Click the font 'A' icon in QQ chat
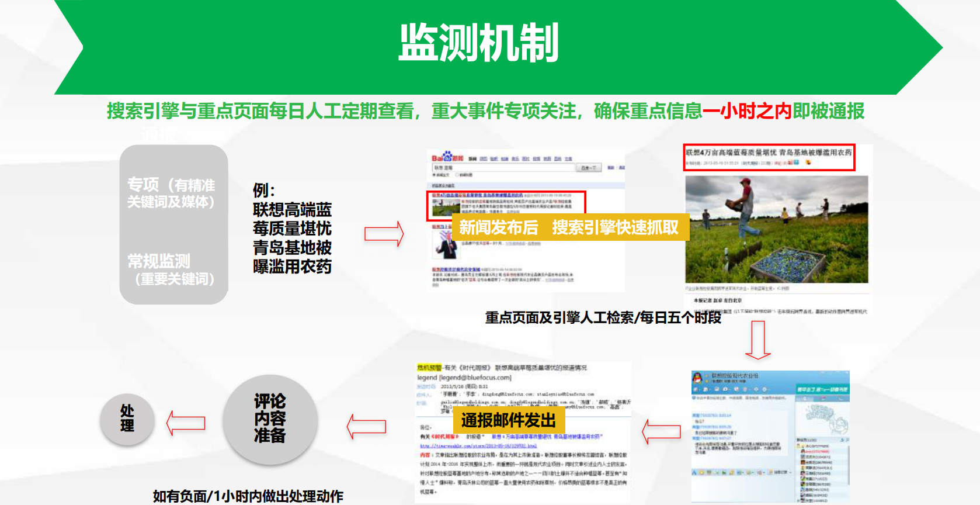 point(695,472)
